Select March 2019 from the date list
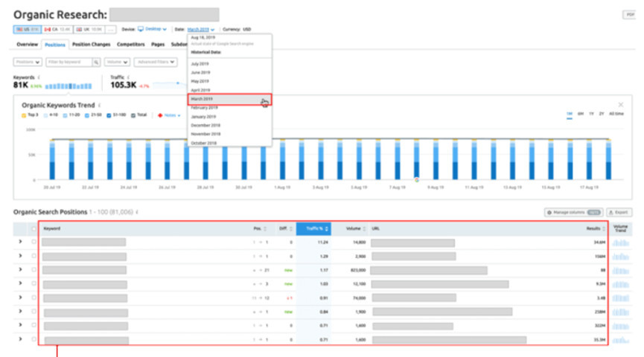 [x=229, y=99]
